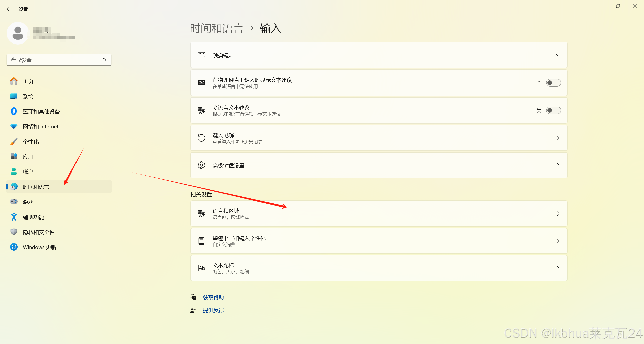
Task: Open 文本光标 settings chevron
Action: click(x=558, y=268)
